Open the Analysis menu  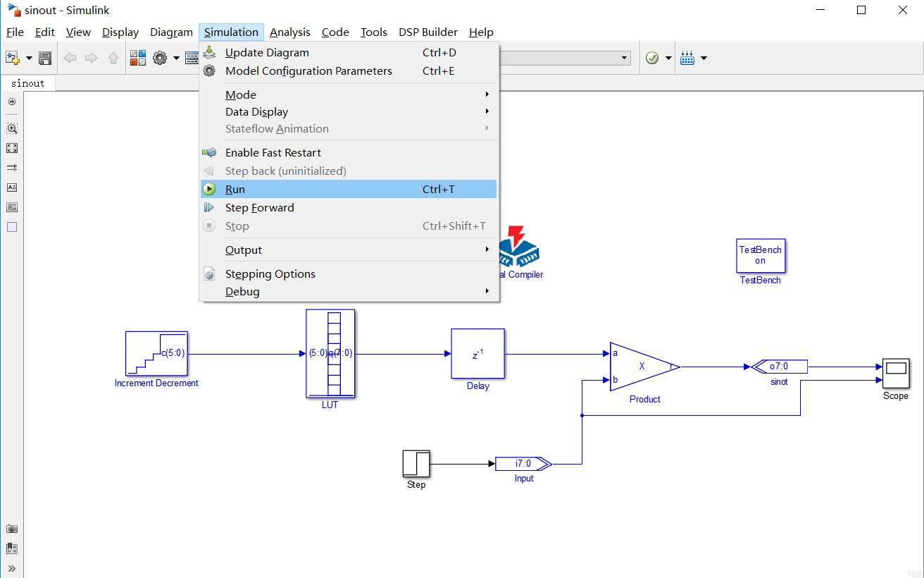click(x=289, y=32)
